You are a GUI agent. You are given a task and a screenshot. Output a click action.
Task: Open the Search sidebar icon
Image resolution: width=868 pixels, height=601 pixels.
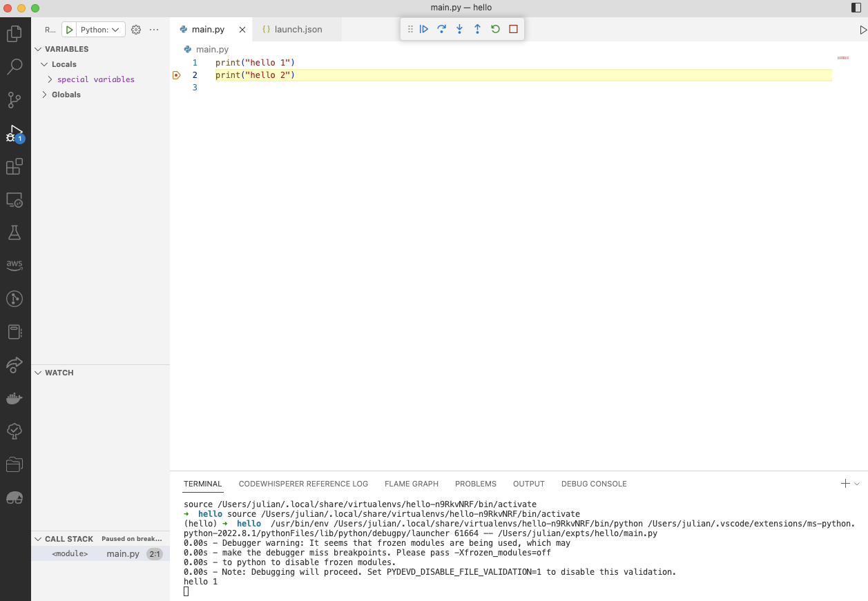(15, 66)
